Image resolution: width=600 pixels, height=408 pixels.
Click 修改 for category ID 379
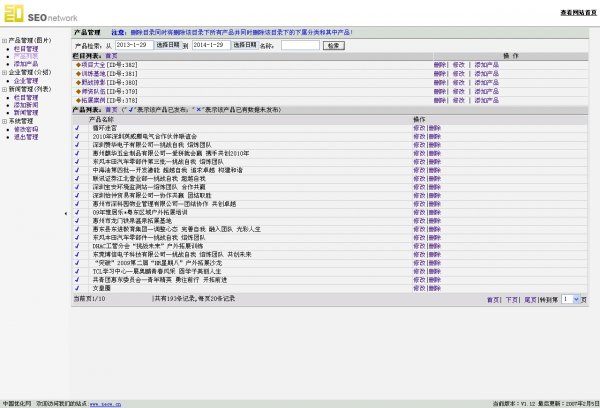(458, 91)
